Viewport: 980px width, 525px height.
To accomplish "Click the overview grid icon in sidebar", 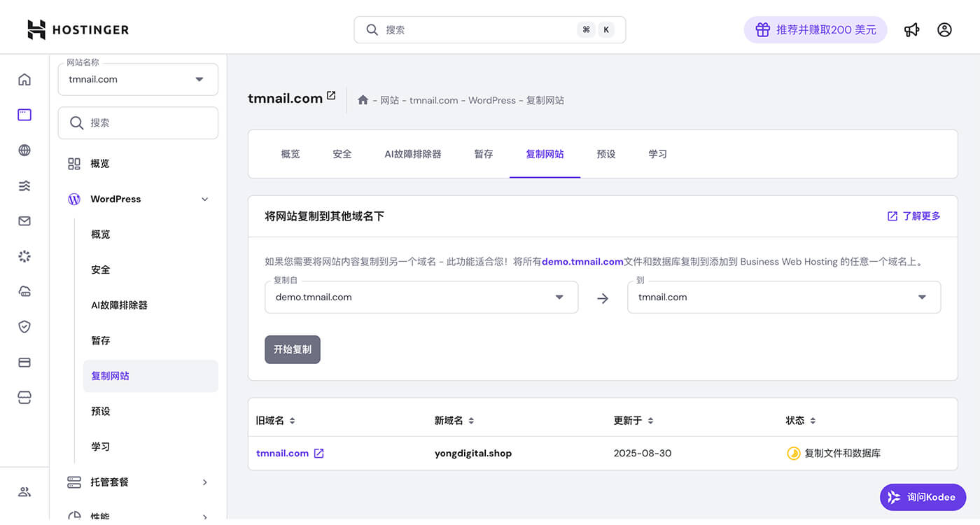I will pyautogui.click(x=74, y=164).
